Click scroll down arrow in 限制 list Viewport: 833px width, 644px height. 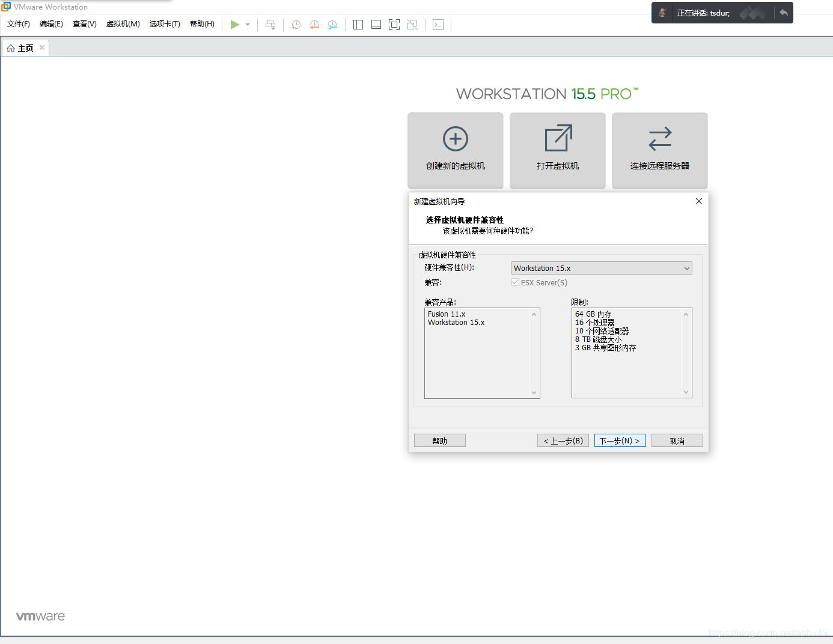point(686,392)
